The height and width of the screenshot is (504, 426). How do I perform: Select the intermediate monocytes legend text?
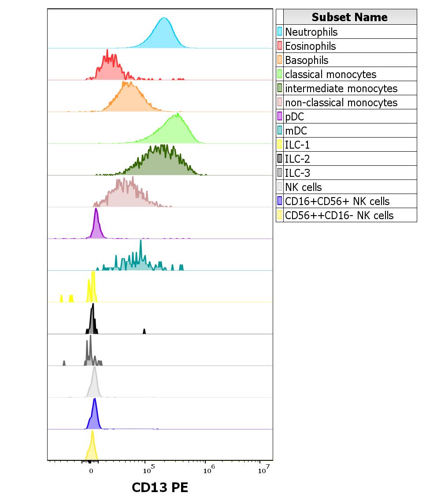click(341, 89)
